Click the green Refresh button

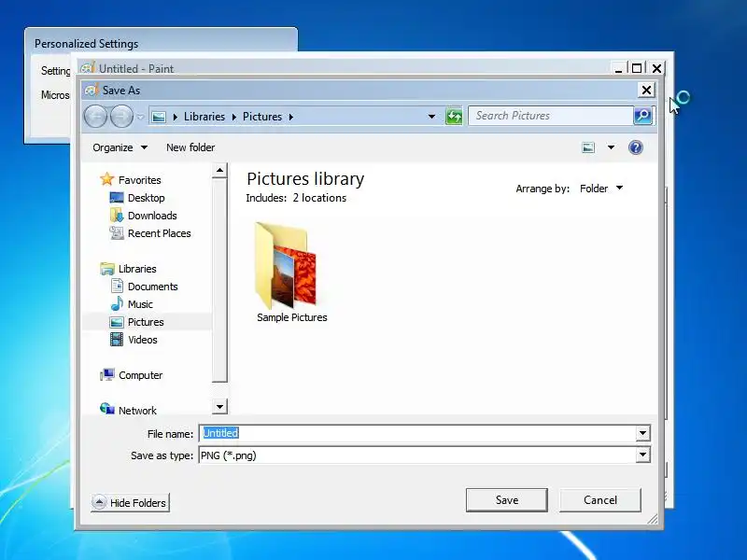point(454,116)
